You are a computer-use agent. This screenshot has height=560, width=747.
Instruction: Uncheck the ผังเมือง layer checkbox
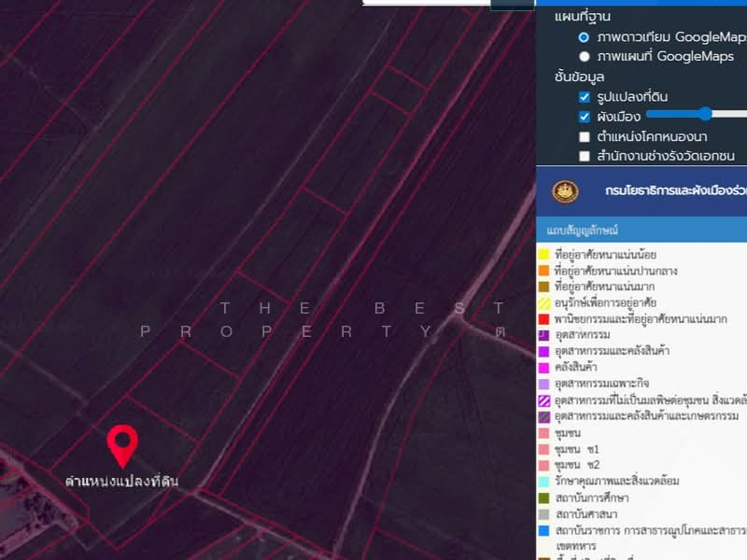tap(584, 117)
